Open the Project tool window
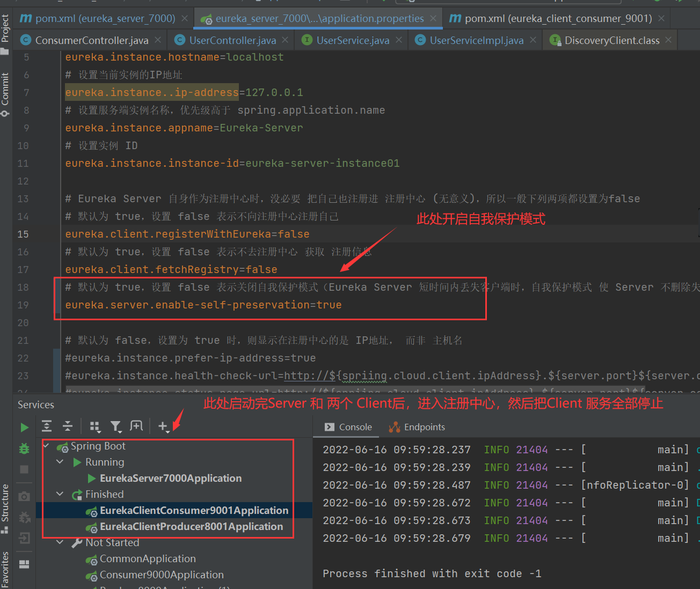Viewport: 700px width, 589px height. (x=5, y=33)
